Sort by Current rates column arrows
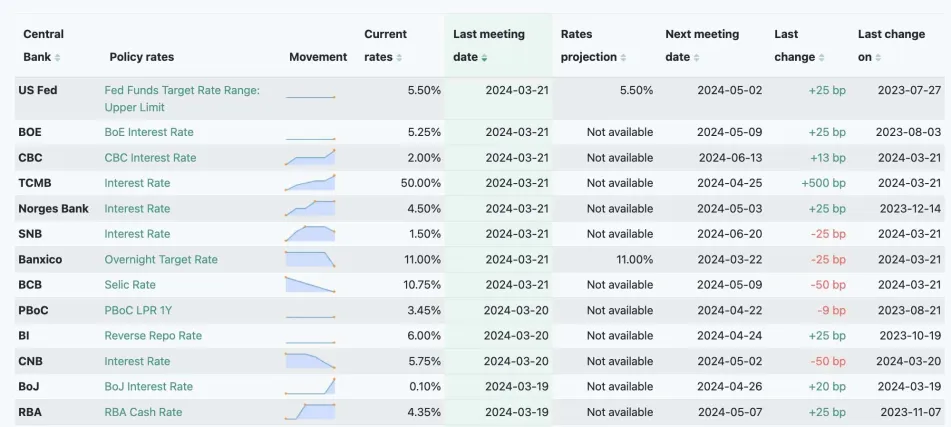Viewport: 951px width, 427px height. pyautogui.click(x=399, y=58)
